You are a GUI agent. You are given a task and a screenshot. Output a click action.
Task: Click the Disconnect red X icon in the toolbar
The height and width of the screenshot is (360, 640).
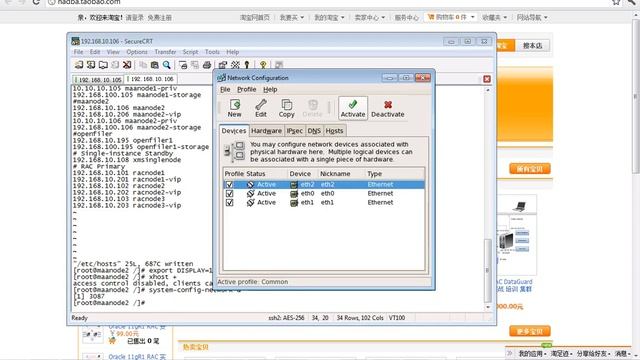(127, 64)
